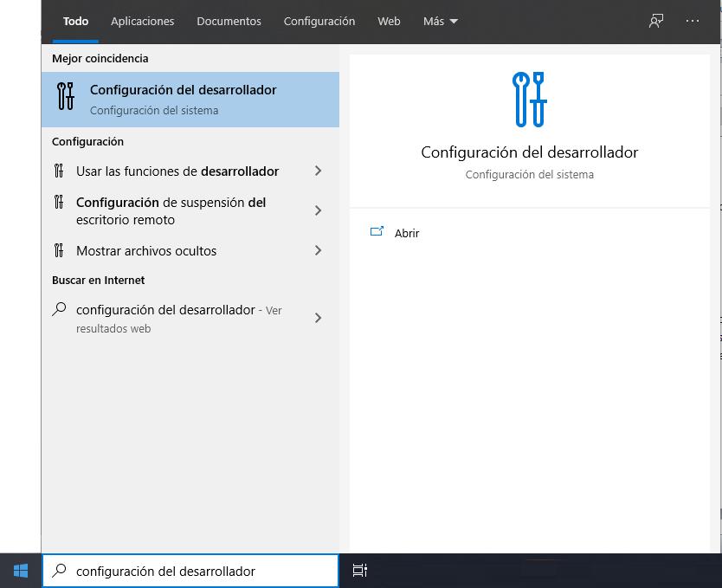Click the tools icon beside Mostrar archivos ocultos
Image resolution: width=722 pixels, height=588 pixels.
(59, 251)
